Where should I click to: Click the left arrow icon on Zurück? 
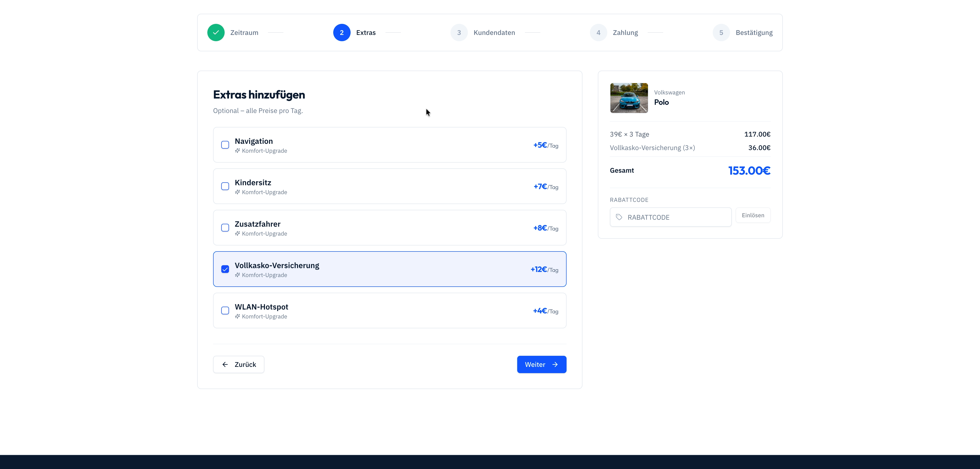click(x=225, y=365)
